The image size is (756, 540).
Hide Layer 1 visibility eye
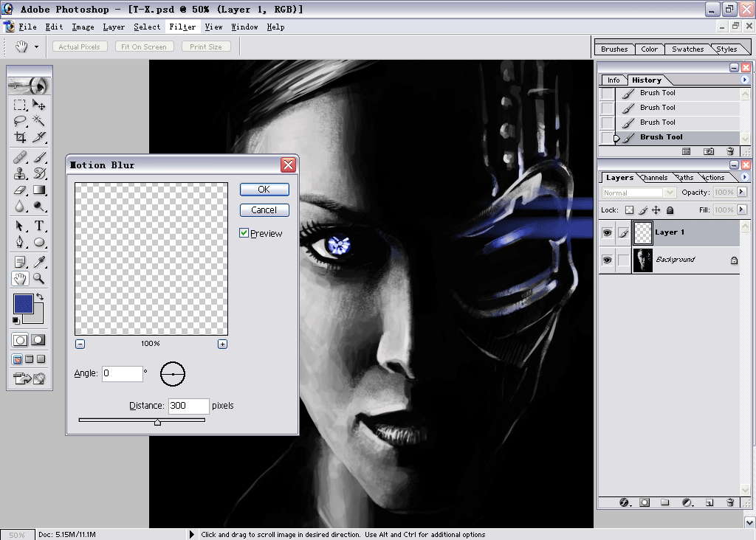pos(607,233)
